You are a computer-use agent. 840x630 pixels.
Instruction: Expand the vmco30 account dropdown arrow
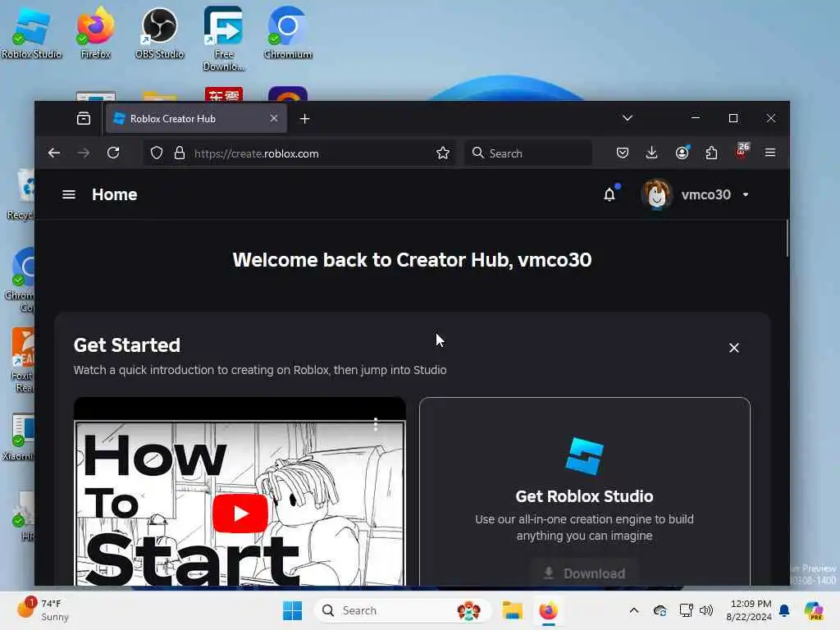746,194
